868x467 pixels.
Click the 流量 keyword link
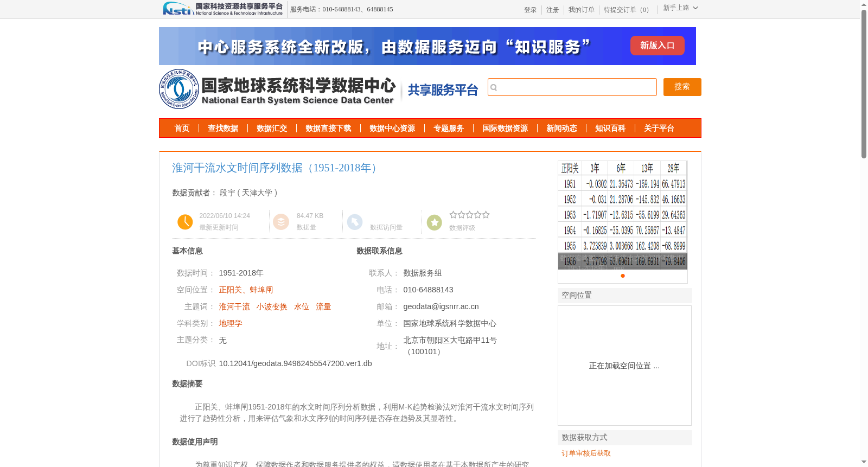[323, 307]
